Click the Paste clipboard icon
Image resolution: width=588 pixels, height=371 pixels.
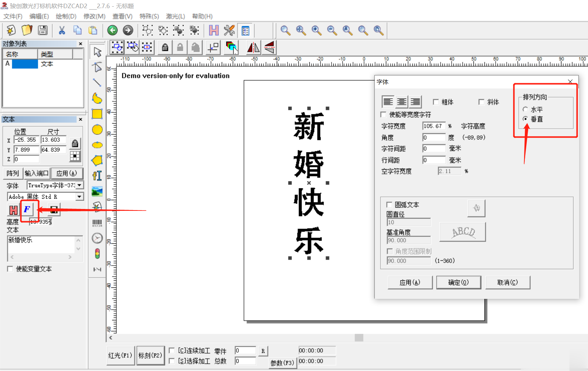93,30
